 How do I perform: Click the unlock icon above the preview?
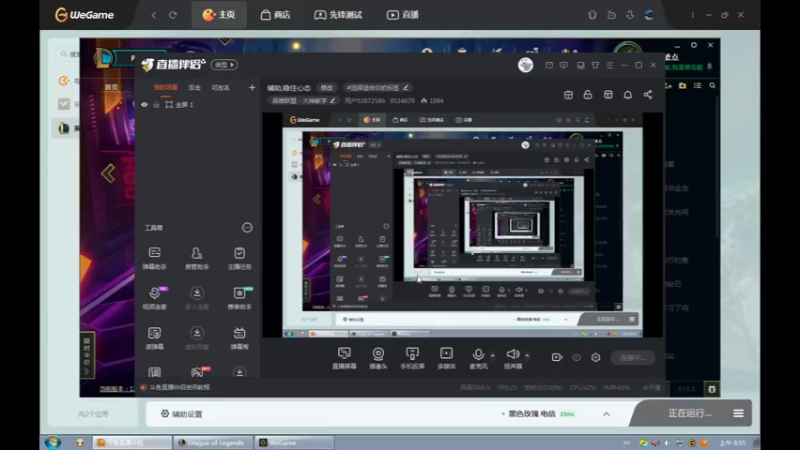(588, 95)
